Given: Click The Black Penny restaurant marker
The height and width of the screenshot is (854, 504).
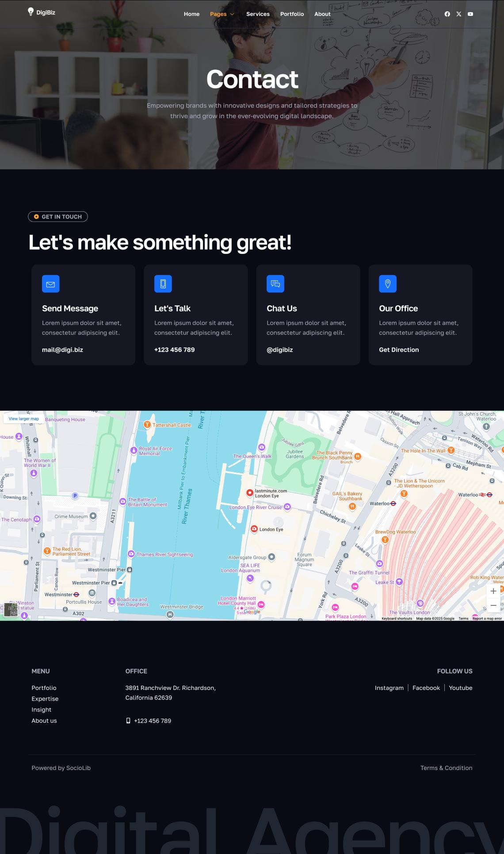Looking at the screenshot, I should tap(358, 456).
